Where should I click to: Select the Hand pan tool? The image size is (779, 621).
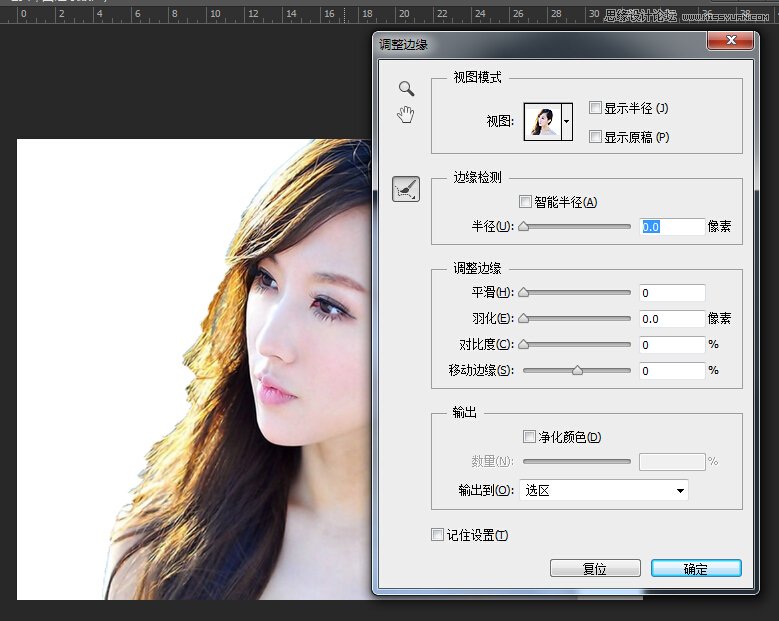(x=406, y=115)
